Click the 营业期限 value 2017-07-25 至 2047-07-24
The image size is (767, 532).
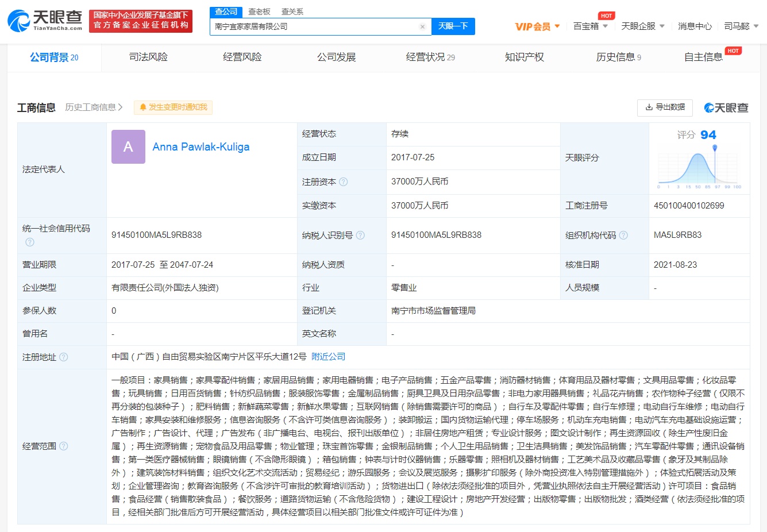162,265
